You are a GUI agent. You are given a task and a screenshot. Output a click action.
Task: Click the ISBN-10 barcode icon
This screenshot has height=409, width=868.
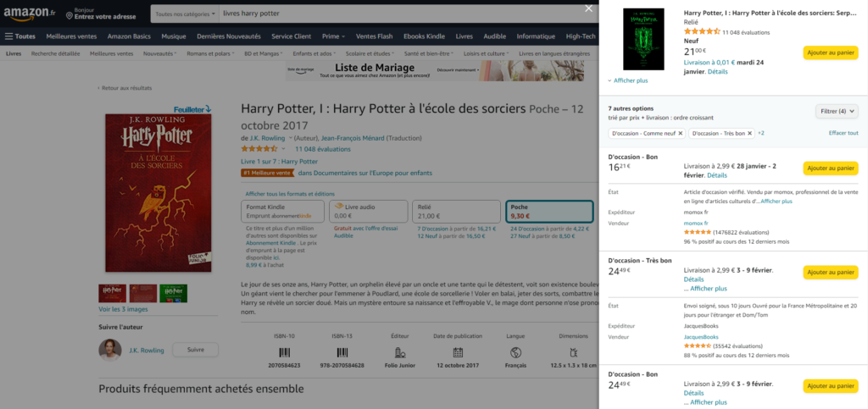click(x=285, y=352)
